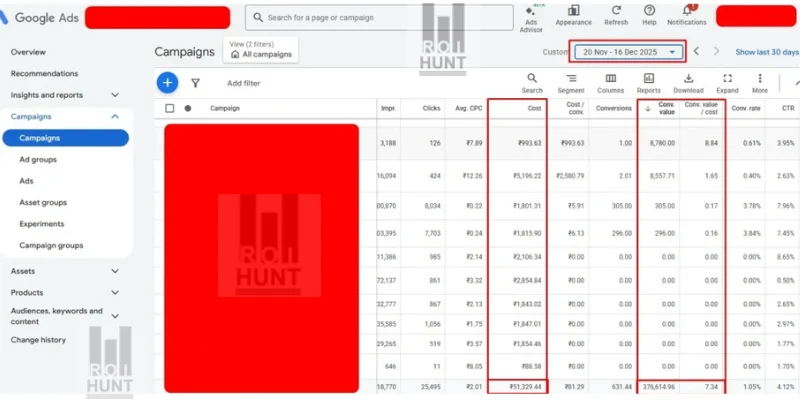The width and height of the screenshot is (800, 400).
Task: Expand the Products section
Action: [115, 292]
